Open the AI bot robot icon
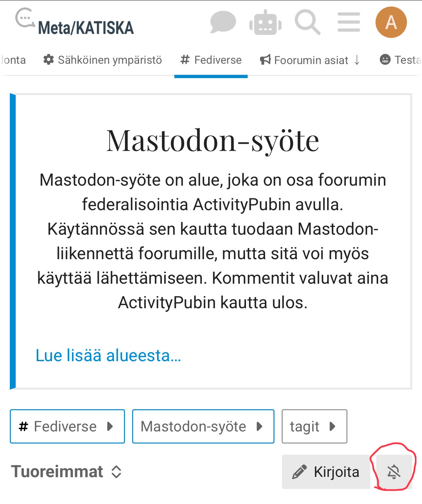 pyautogui.click(x=265, y=22)
